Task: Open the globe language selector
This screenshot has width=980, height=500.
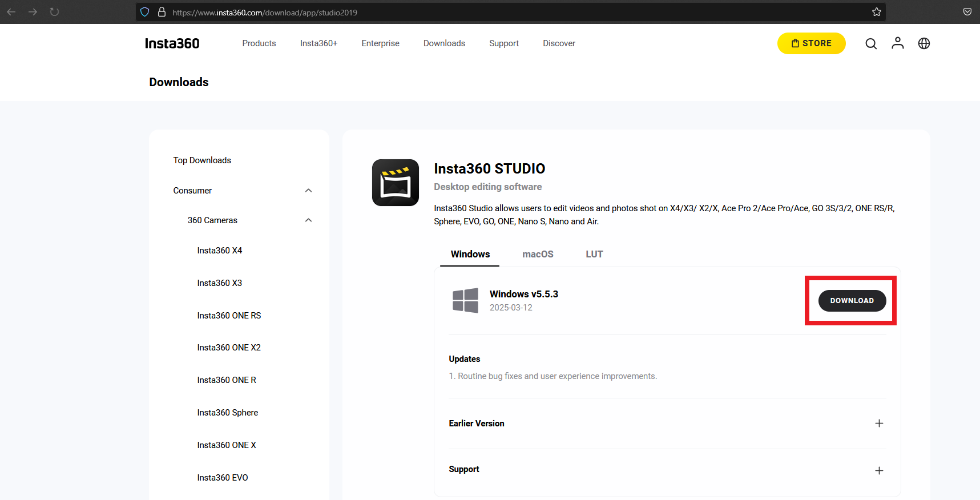Action: (x=924, y=43)
